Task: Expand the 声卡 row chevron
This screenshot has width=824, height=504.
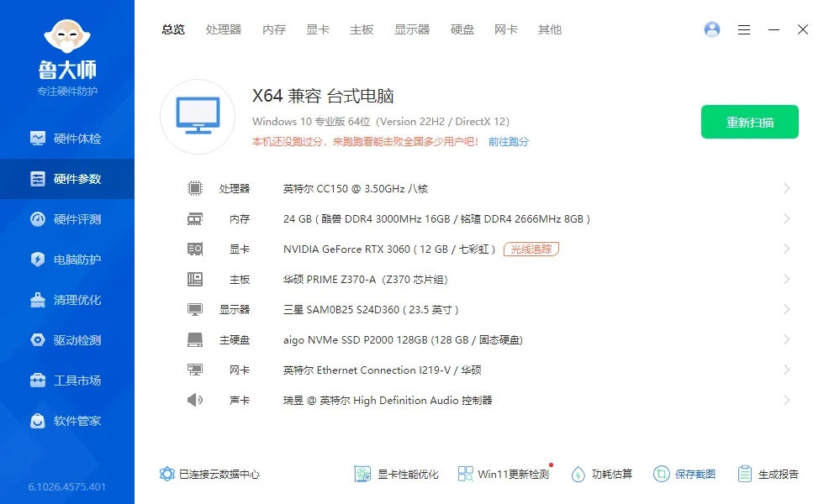Action: point(787,400)
